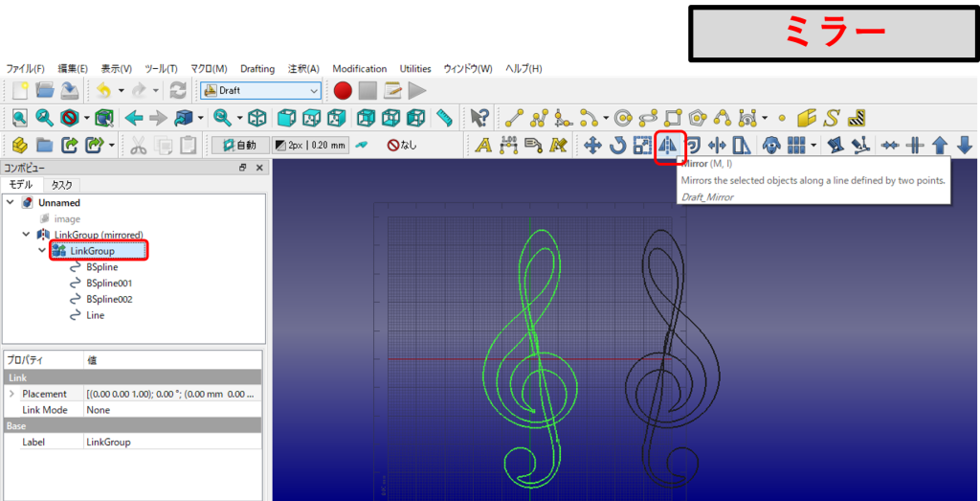Click the Draft Mirror tool icon
Viewport: 980px width, 501px height.
[x=667, y=146]
